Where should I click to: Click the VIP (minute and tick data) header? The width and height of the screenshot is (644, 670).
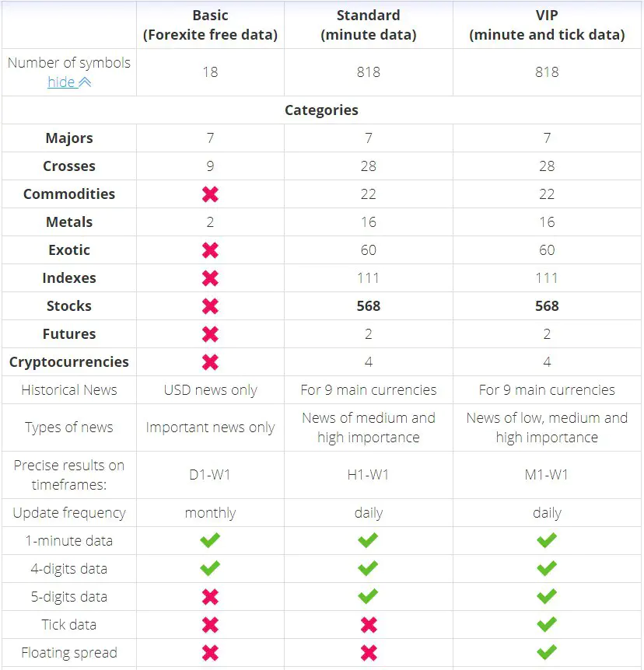(x=547, y=25)
